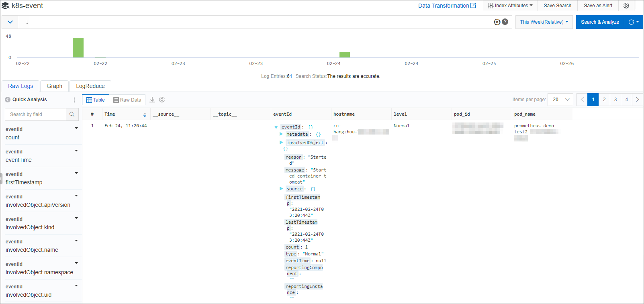
Task: Go to the previous page arrow
Action: pyautogui.click(x=582, y=100)
